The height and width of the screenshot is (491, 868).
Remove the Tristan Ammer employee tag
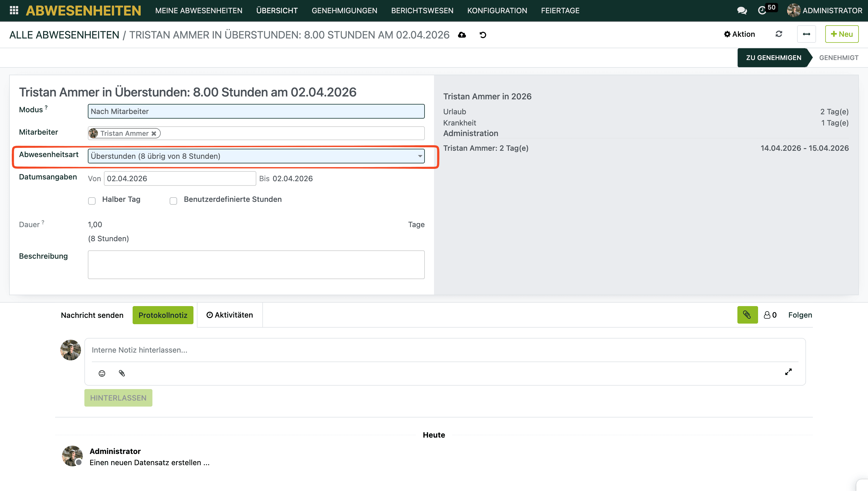154,133
